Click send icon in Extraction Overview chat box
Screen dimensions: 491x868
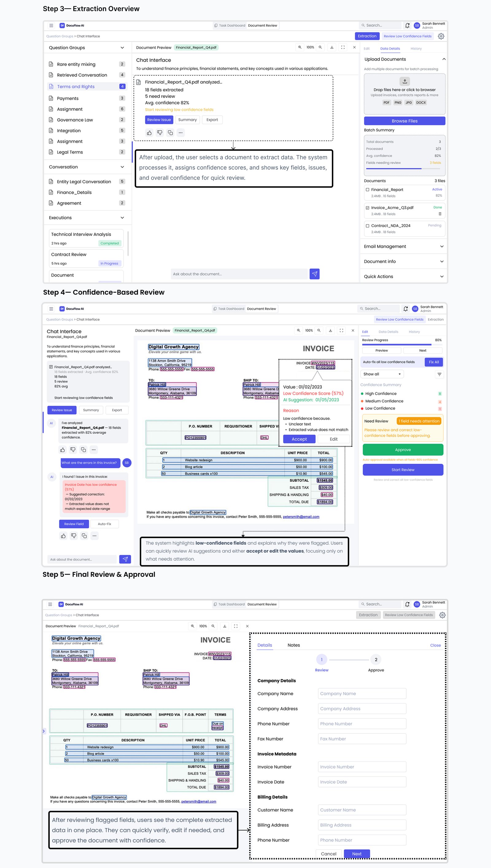pos(314,274)
